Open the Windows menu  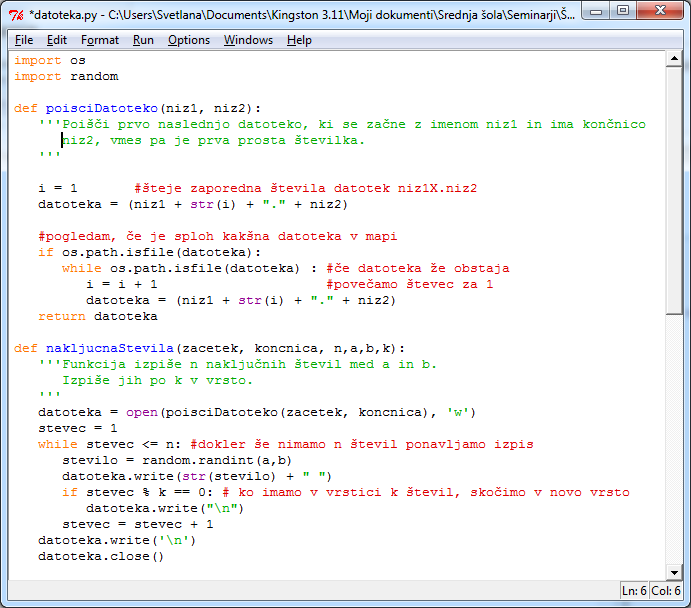coord(248,40)
